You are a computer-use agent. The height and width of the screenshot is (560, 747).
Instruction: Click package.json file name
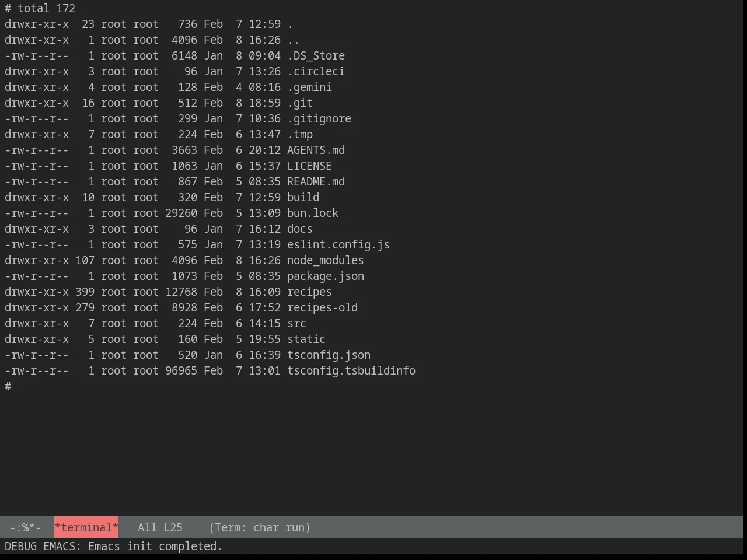326,276
